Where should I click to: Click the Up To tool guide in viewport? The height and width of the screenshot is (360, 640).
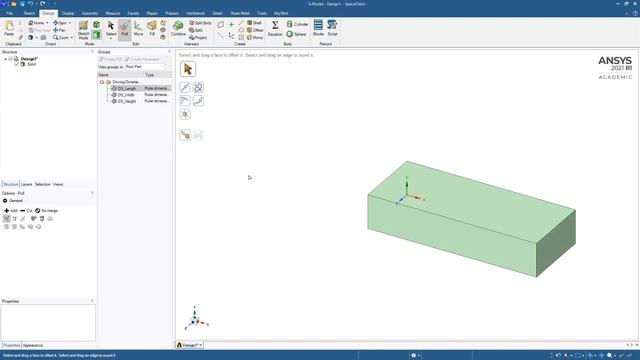click(185, 135)
